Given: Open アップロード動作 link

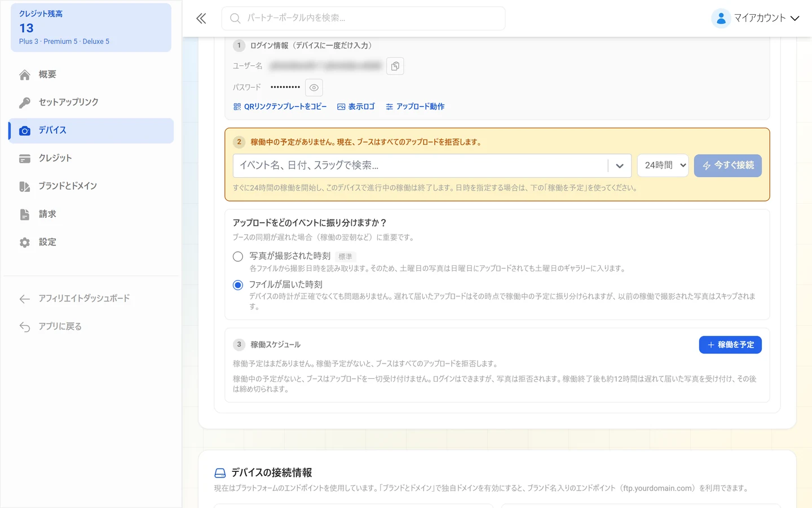Looking at the screenshot, I should pyautogui.click(x=415, y=107).
